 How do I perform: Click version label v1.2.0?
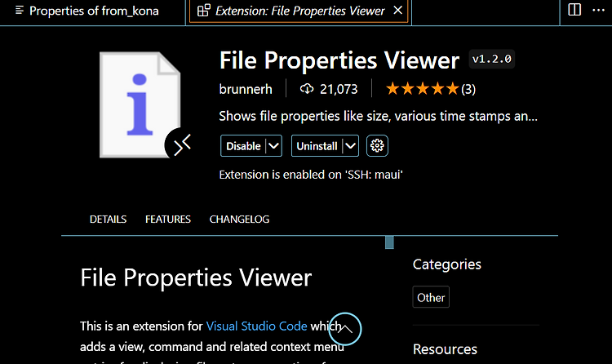tap(492, 59)
